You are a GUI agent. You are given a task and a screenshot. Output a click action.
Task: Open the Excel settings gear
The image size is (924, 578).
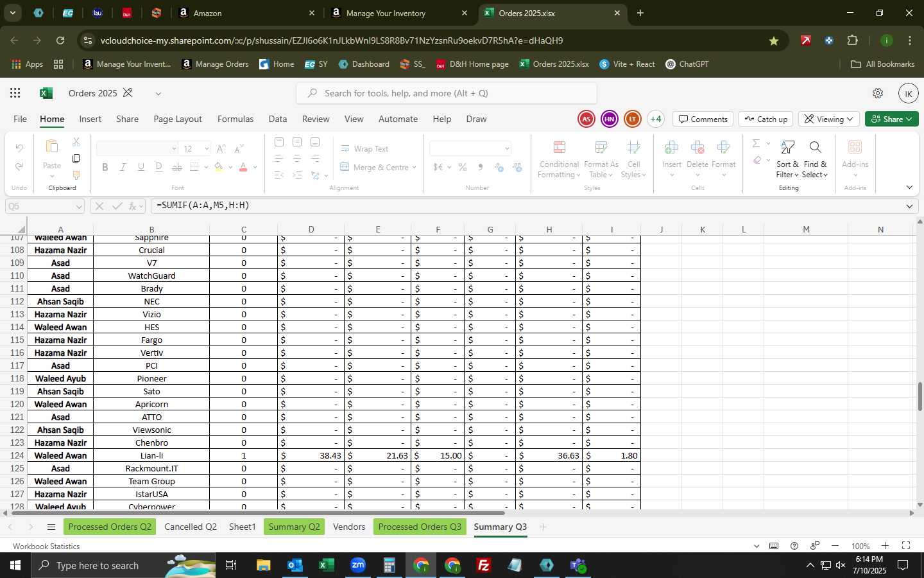pyautogui.click(x=878, y=93)
